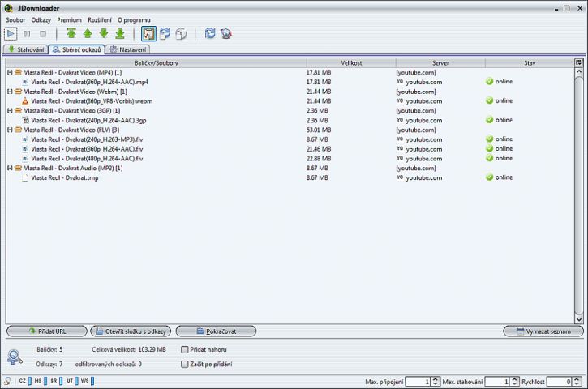Move selection to top with double-up arrow
This screenshot has height=389, width=588.
coord(71,34)
